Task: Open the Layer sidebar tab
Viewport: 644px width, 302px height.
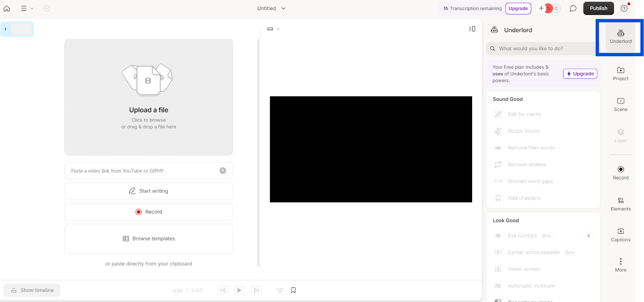Action: (621, 136)
